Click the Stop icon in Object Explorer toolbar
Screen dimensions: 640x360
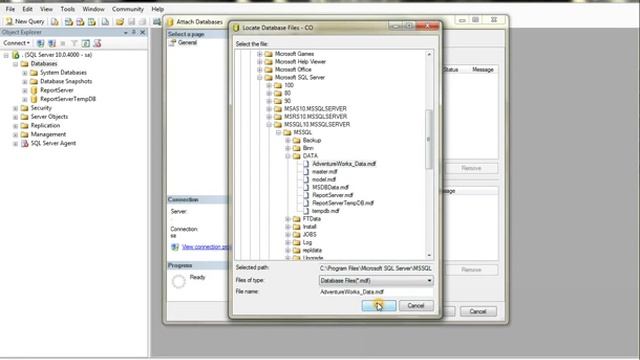[63, 43]
